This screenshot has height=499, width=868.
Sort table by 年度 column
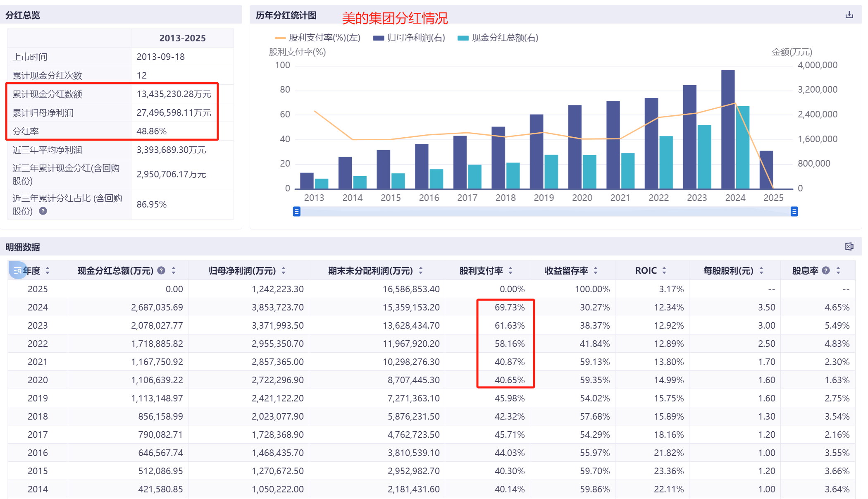[x=48, y=270]
